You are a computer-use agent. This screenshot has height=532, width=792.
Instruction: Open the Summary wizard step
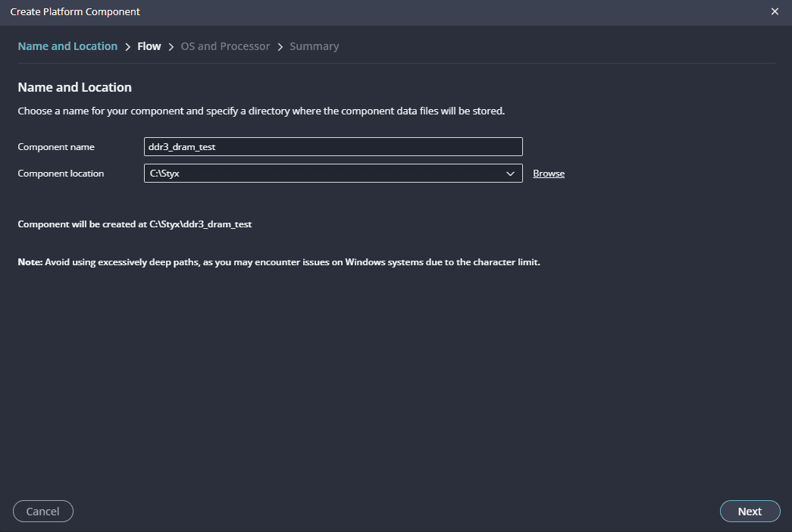314,46
